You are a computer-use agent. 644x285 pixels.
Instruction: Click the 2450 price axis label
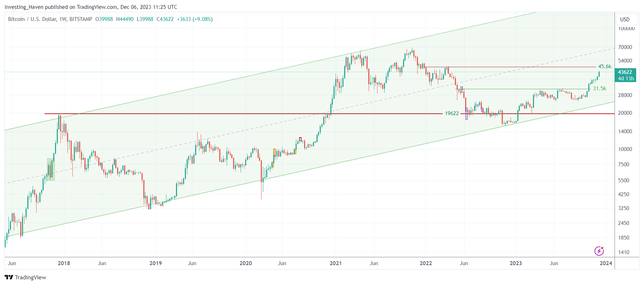click(624, 223)
